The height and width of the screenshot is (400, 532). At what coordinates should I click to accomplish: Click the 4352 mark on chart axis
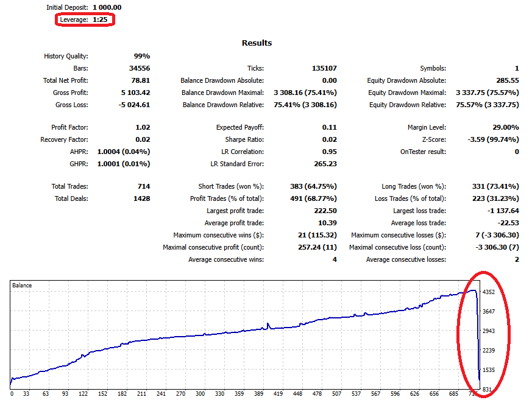[489, 292]
